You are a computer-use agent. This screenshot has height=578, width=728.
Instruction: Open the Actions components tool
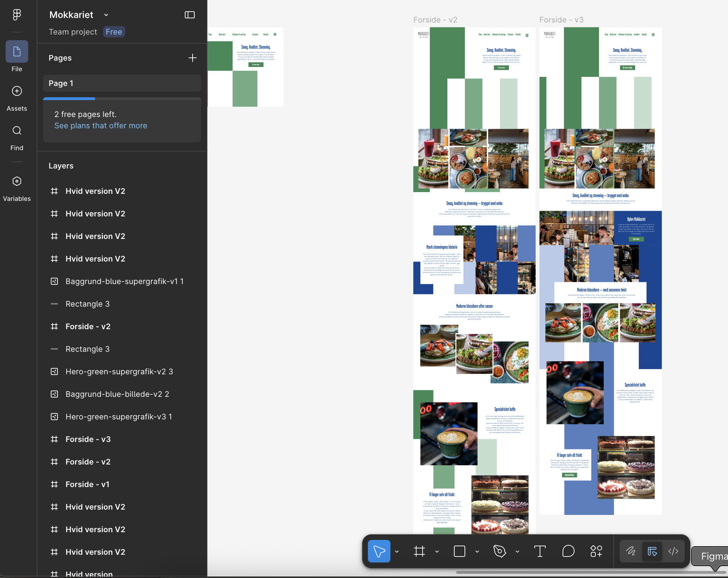(596, 551)
